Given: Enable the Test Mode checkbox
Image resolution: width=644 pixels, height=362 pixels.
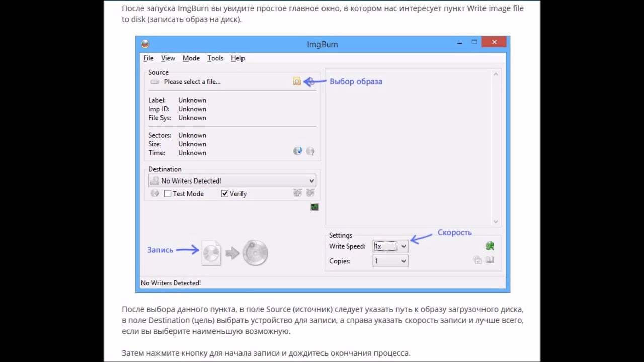Looking at the screenshot, I should 168,194.
